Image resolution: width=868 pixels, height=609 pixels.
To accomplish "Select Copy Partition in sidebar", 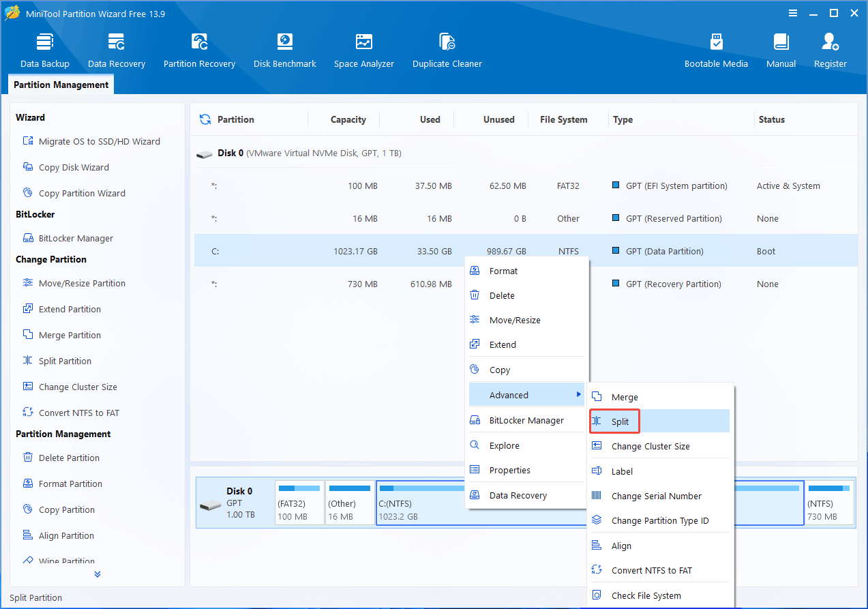I will click(x=58, y=509).
